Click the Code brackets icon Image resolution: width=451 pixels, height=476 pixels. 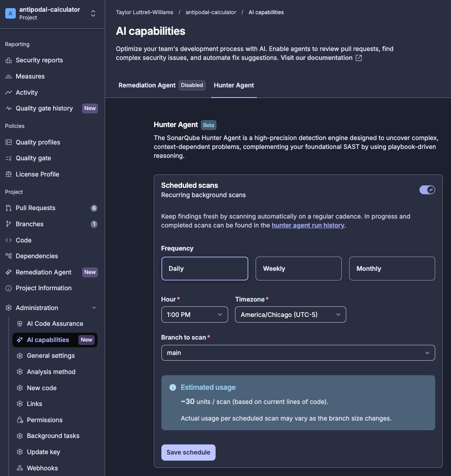click(x=8, y=240)
